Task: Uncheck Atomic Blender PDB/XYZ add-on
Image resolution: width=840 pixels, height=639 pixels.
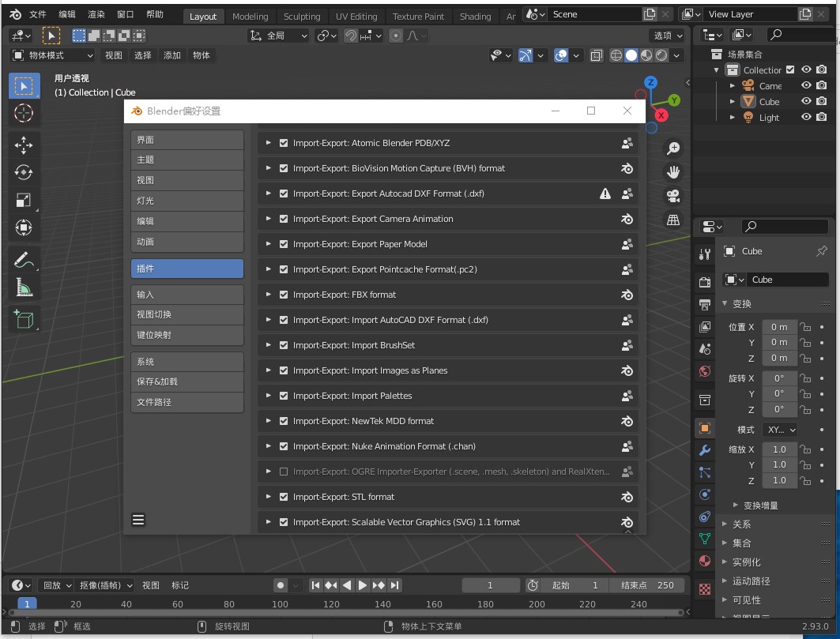Action: click(284, 143)
